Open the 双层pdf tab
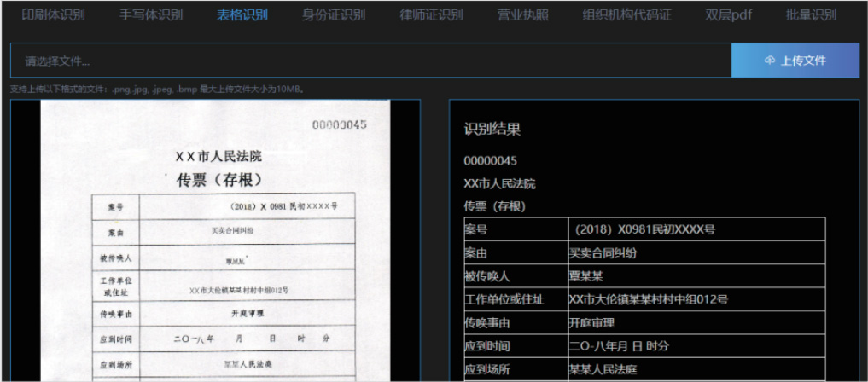This screenshot has height=382, width=868. point(728,15)
